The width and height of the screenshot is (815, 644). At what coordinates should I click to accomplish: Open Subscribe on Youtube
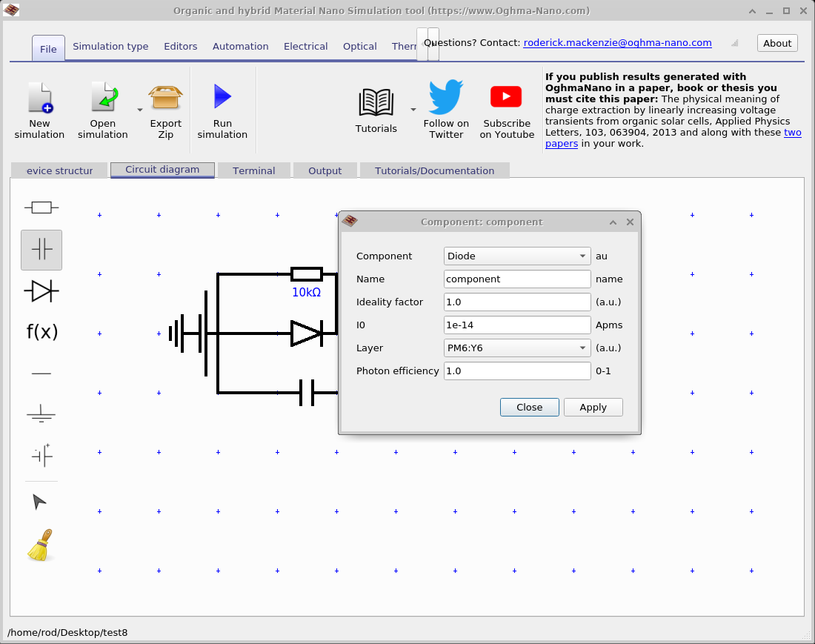(506, 107)
